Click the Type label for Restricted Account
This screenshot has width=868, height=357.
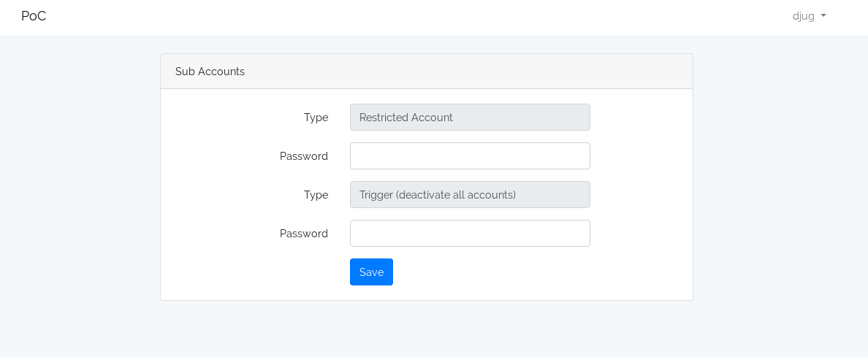(x=316, y=118)
